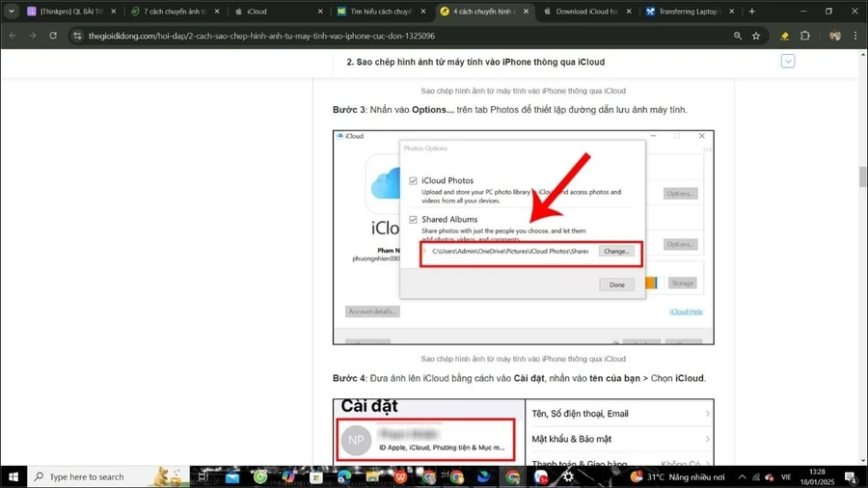Show hidden system tray icons
Image resolution: width=868 pixels, height=488 pixels.
coord(742,477)
